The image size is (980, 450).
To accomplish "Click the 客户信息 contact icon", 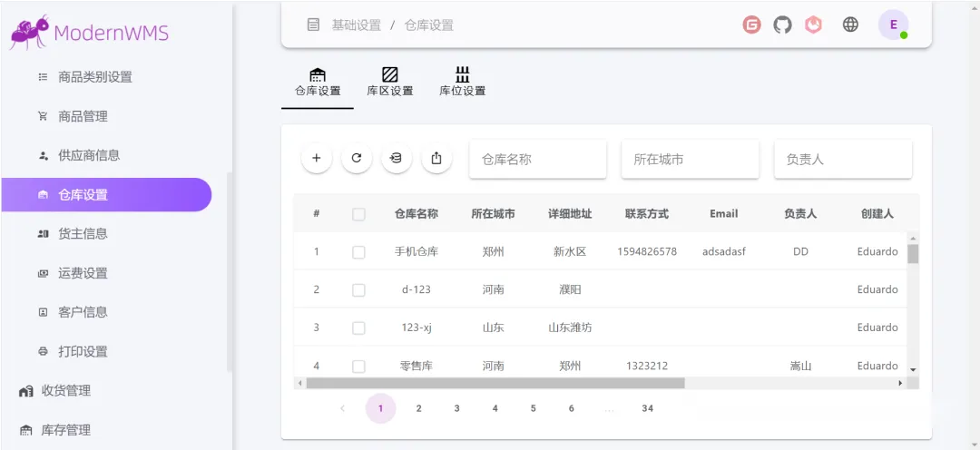I will 44,312.
